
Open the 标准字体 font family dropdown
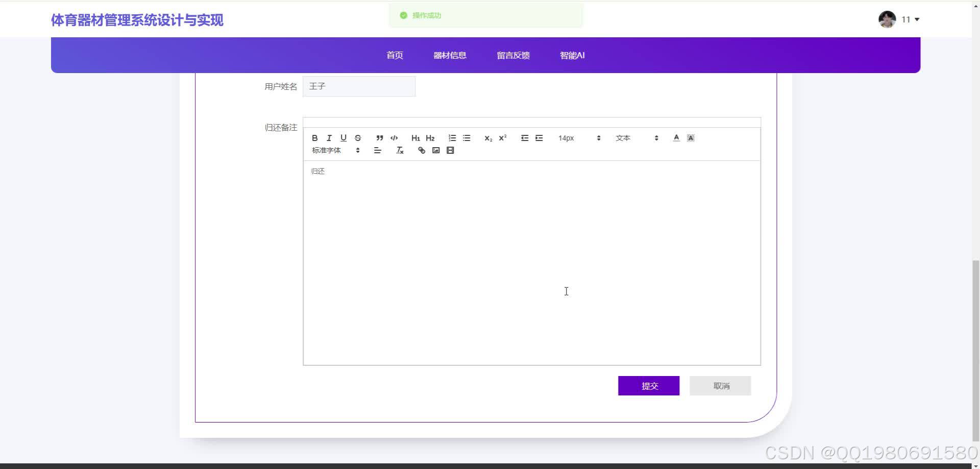tap(334, 150)
